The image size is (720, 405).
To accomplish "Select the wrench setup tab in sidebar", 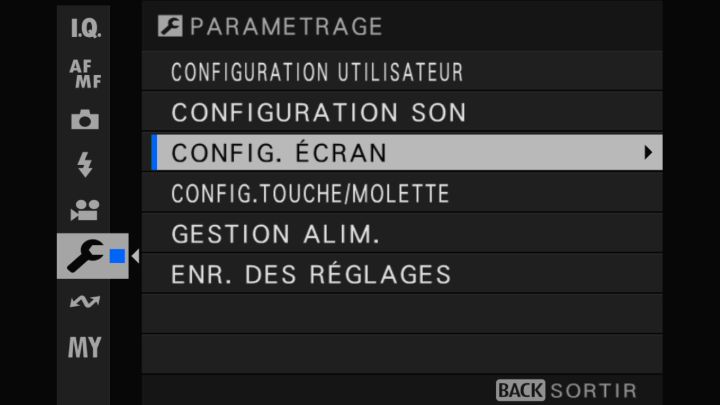I will coord(83,256).
